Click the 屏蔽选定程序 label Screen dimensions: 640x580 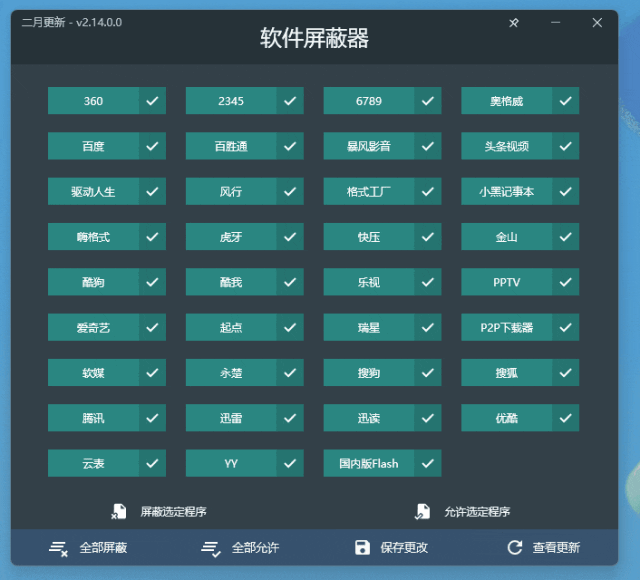coord(173,512)
